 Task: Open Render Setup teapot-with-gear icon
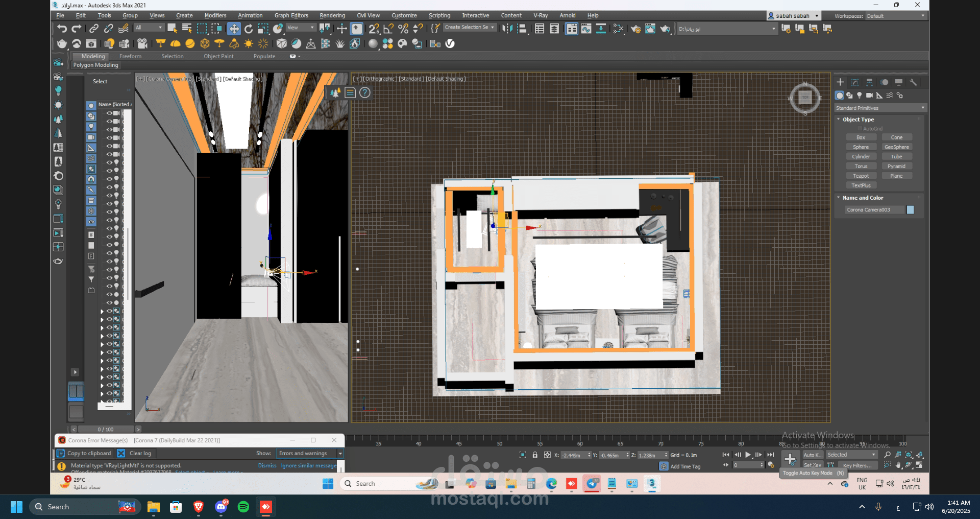635,29
